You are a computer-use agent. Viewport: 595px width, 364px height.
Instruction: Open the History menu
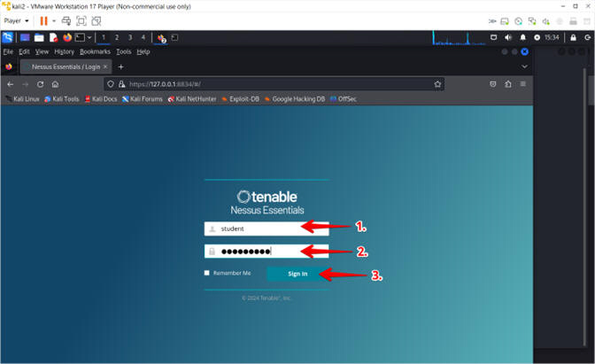(x=64, y=51)
